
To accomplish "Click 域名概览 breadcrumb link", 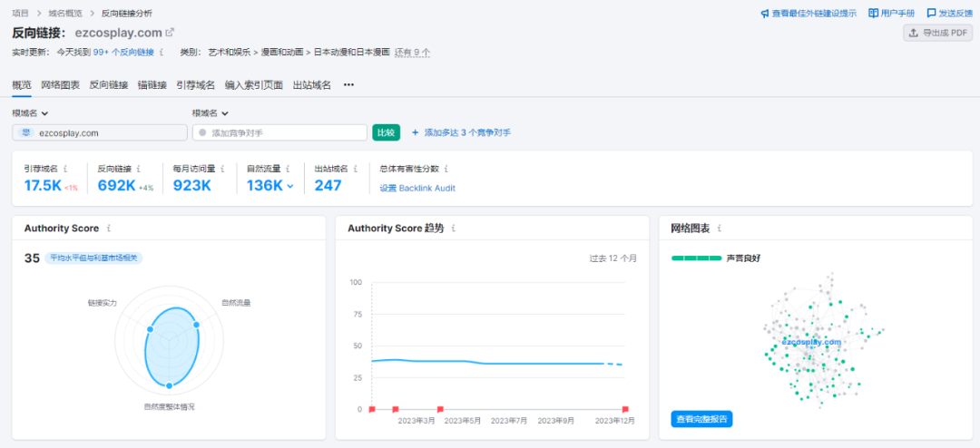I will [x=67, y=13].
